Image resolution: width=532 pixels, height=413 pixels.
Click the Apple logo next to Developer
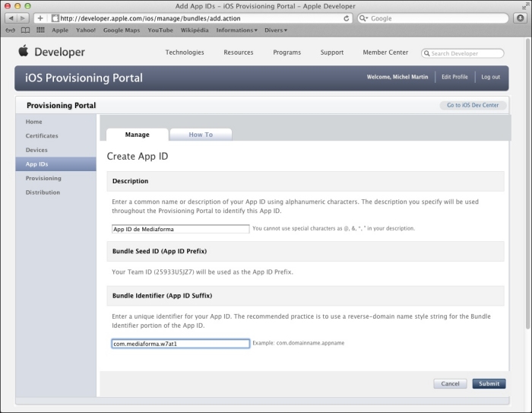click(23, 52)
